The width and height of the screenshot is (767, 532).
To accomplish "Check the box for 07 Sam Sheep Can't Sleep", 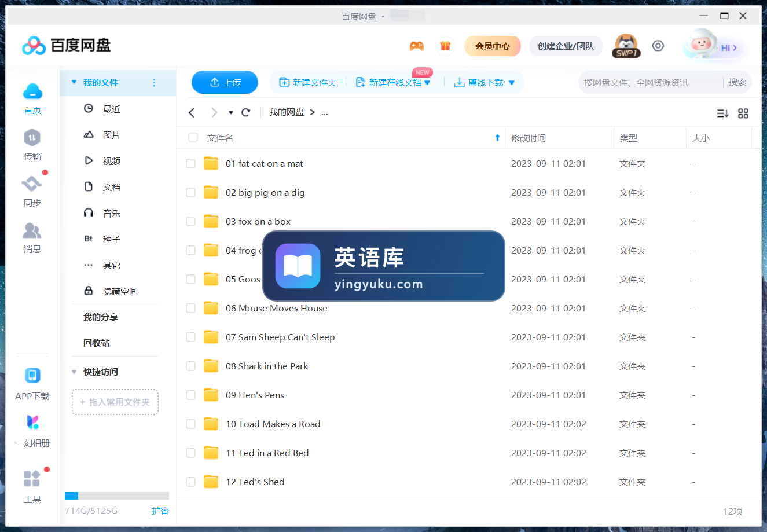I will point(190,337).
